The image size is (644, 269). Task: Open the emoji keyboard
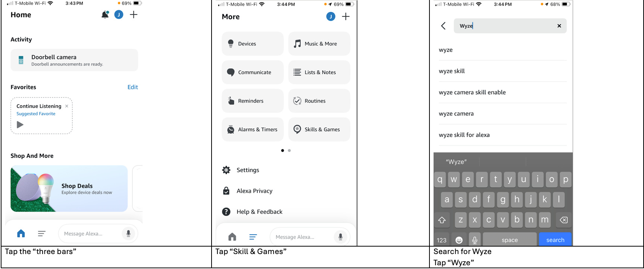459,240
